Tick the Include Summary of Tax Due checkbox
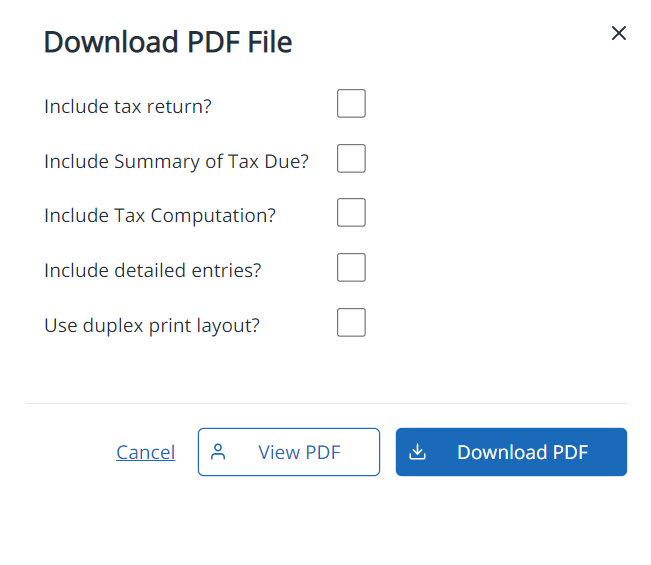651x565 pixels. pyautogui.click(x=351, y=159)
